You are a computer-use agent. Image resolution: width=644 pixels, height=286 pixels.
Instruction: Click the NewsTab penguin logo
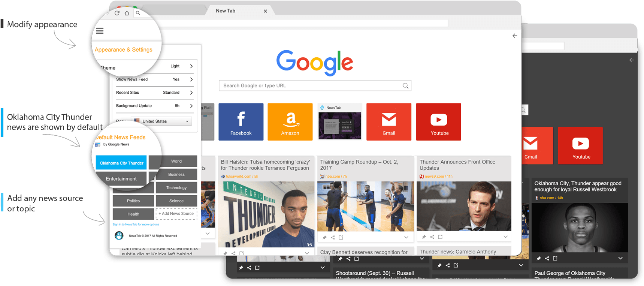pyautogui.click(x=119, y=235)
